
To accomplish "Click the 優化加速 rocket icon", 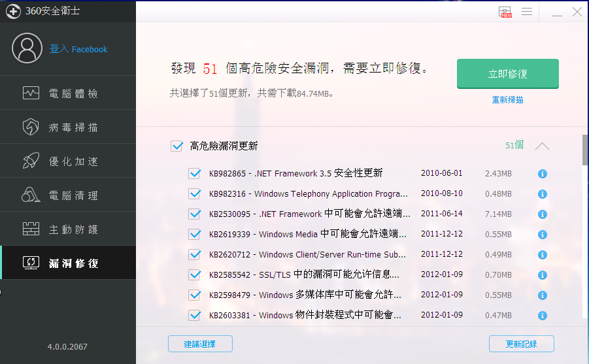I will (31, 161).
